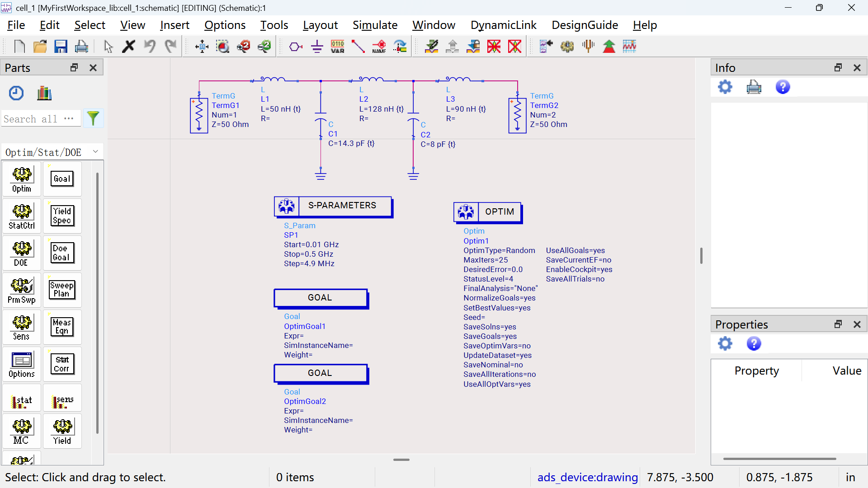Viewport: 868px width, 488px height.
Task: Pick the StatCtrl palette component
Action: [22, 216]
